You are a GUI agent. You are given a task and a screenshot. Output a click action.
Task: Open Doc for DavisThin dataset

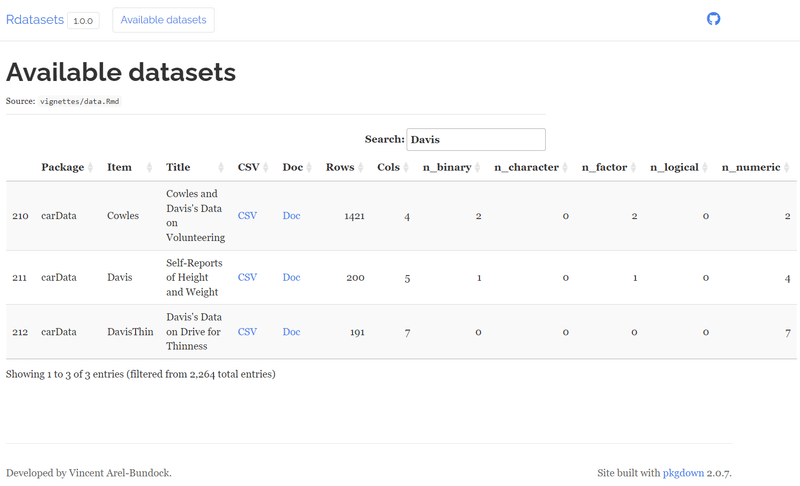point(291,331)
